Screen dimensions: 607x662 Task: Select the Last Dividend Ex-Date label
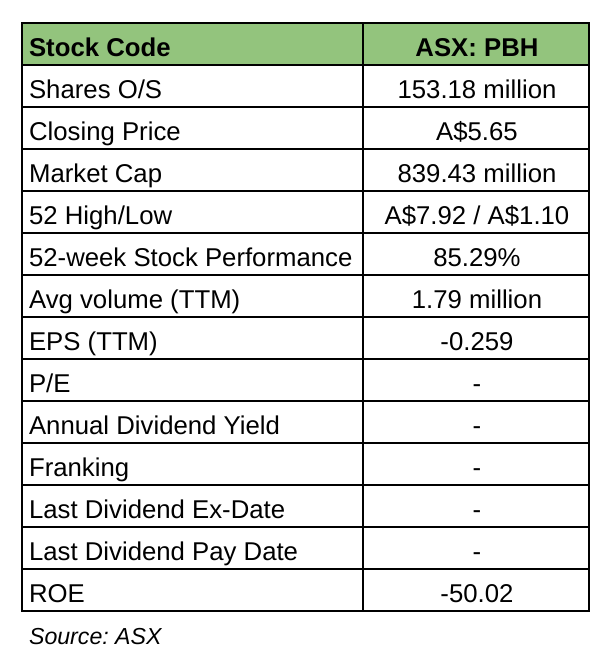click(157, 509)
